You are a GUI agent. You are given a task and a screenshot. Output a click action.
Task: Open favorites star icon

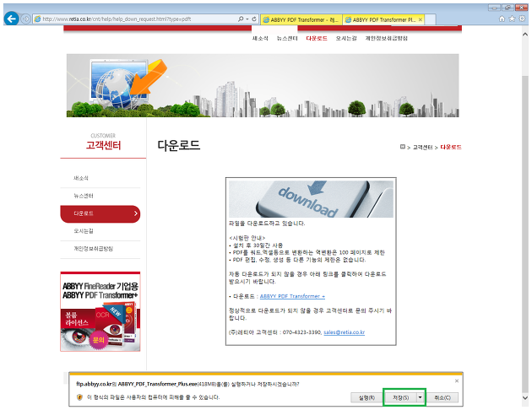512,19
